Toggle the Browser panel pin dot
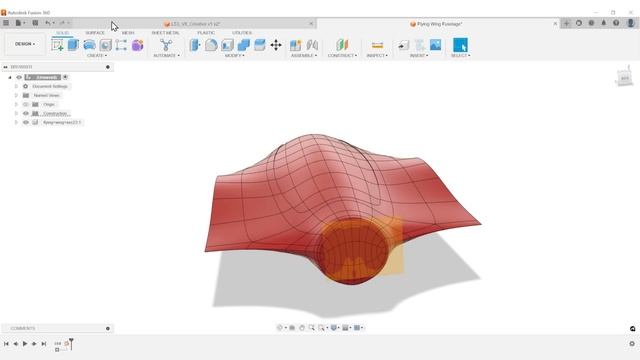640x360 pixels. pos(108,67)
